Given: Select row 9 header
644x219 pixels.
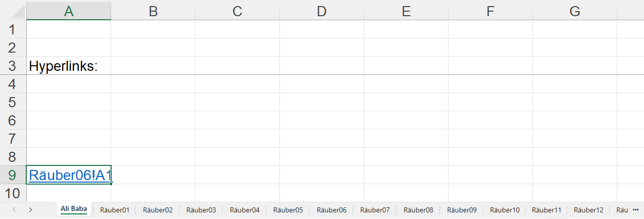Looking at the screenshot, I should 13,175.
